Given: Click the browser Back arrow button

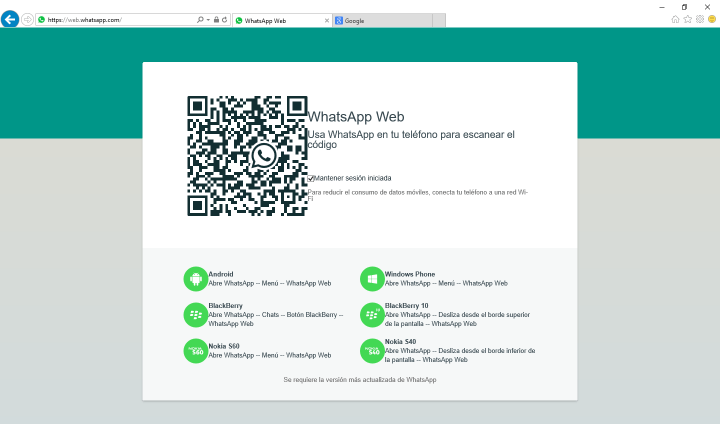Looking at the screenshot, I should point(10,19).
